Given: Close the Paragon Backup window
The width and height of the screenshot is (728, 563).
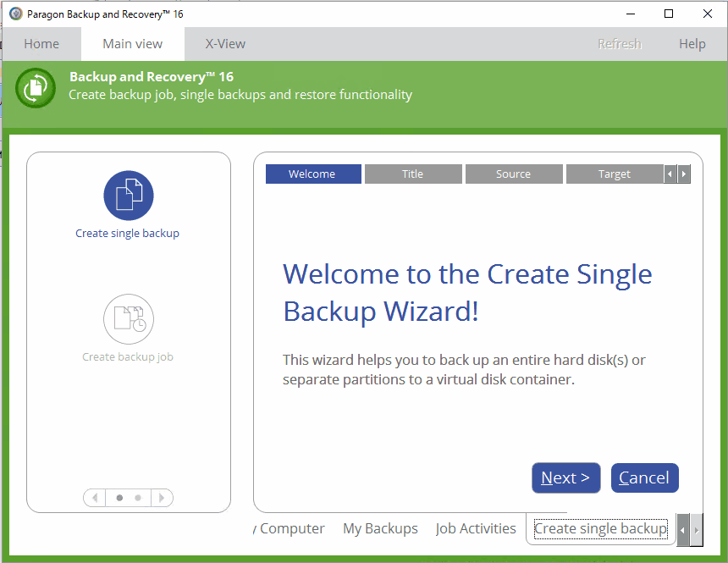Looking at the screenshot, I should tap(708, 14).
